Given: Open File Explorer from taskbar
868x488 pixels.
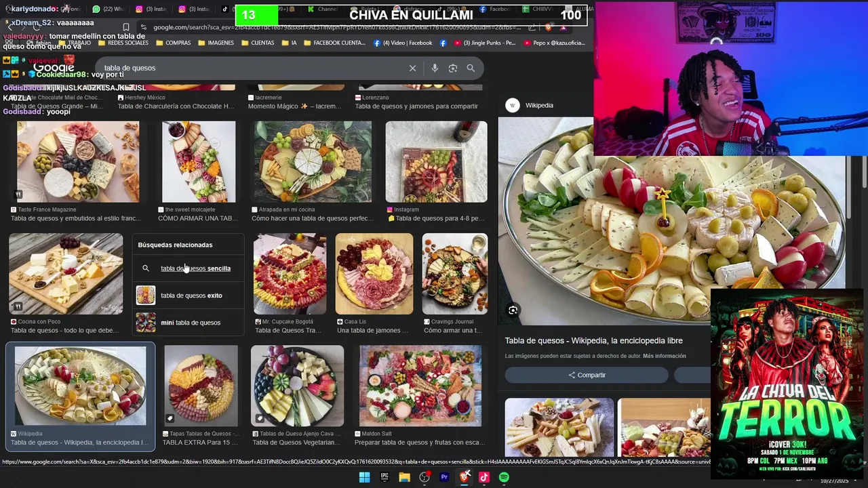Looking at the screenshot, I should click(404, 477).
